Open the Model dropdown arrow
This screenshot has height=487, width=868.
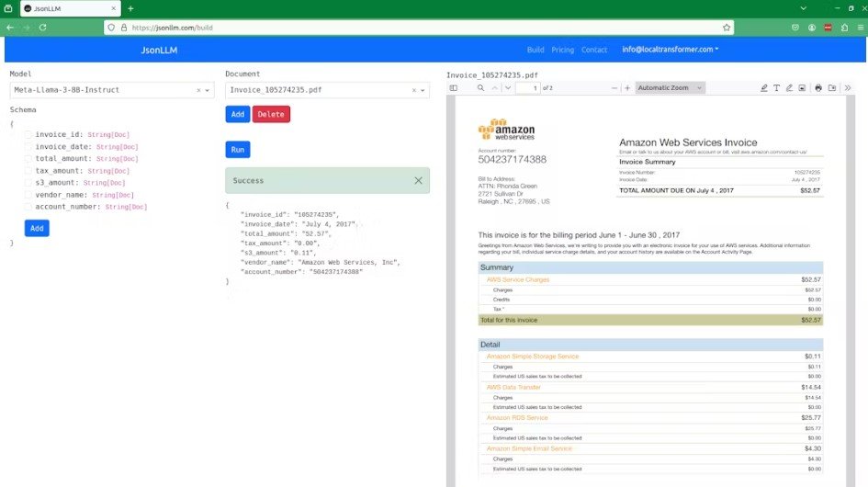coord(208,90)
